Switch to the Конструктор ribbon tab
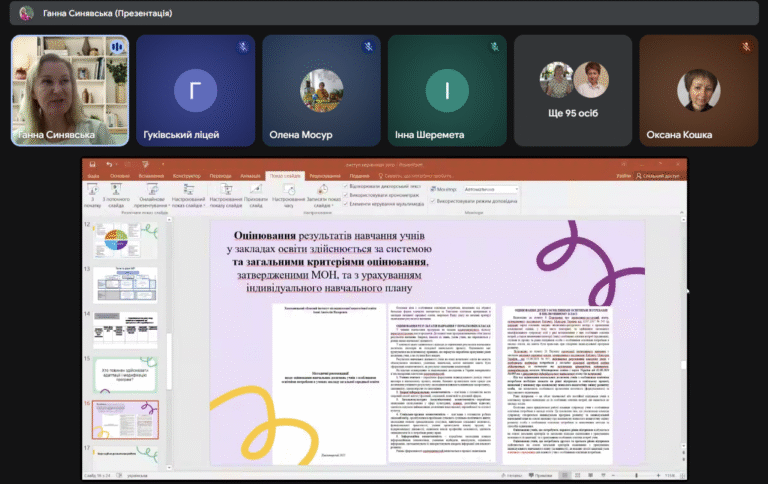This screenshot has height=484, width=768. coord(187,176)
